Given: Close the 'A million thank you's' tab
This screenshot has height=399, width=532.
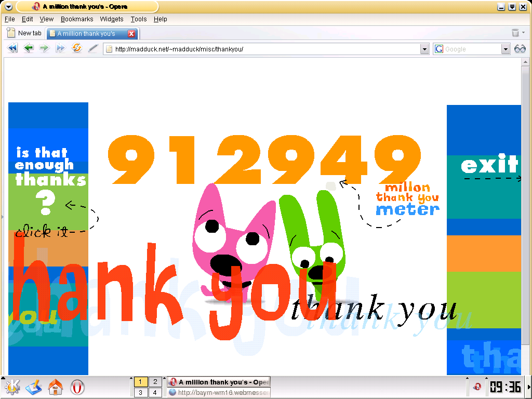Looking at the screenshot, I should [131, 33].
